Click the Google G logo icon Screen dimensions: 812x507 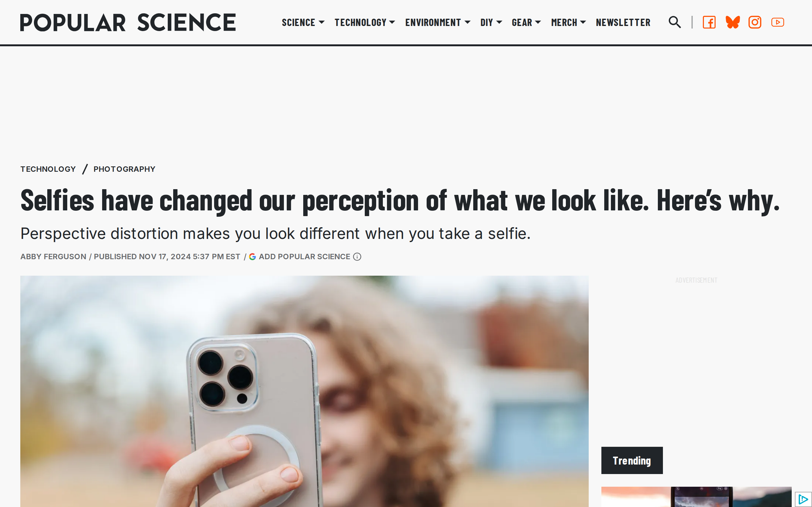[x=253, y=257]
